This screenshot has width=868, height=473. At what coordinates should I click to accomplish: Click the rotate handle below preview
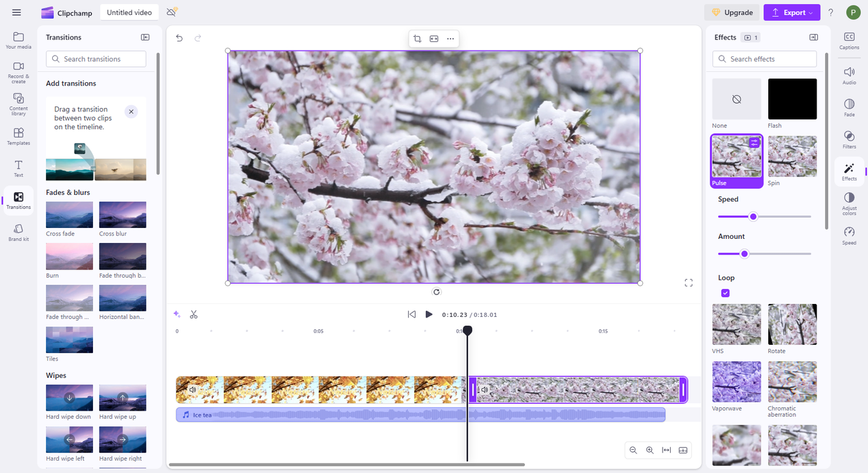(x=437, y=292)
